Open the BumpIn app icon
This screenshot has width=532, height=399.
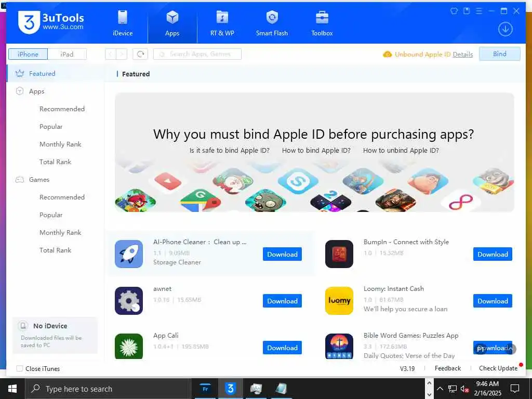coord(339,254)
